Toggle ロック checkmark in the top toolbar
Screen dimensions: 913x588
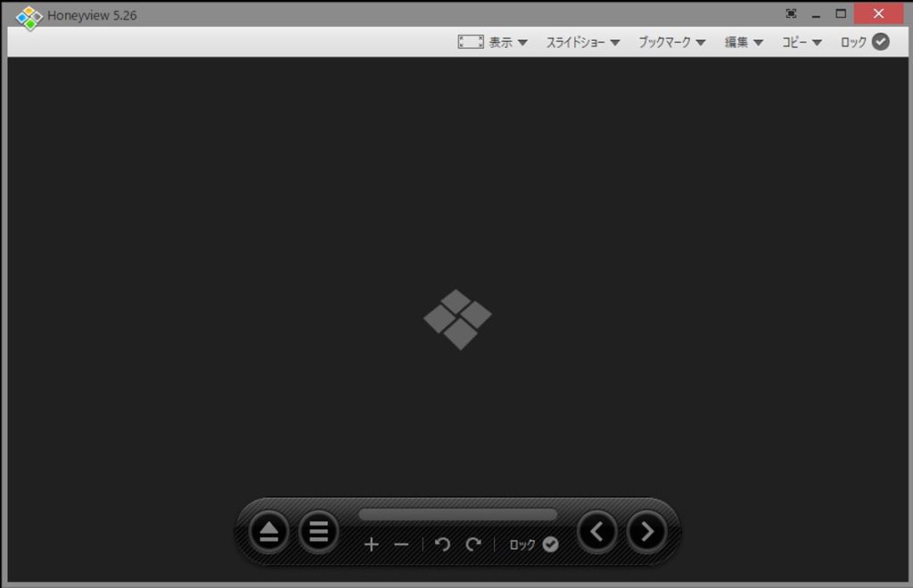[x=880, y=42]
